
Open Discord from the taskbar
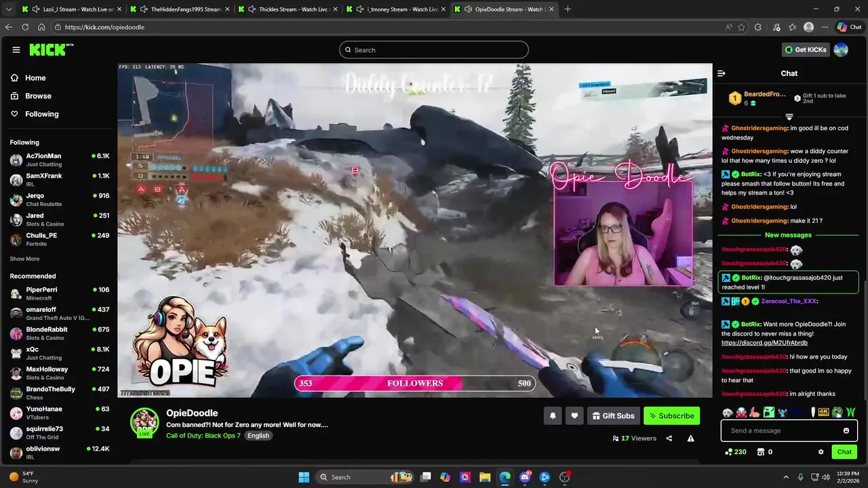click(525, 477)
